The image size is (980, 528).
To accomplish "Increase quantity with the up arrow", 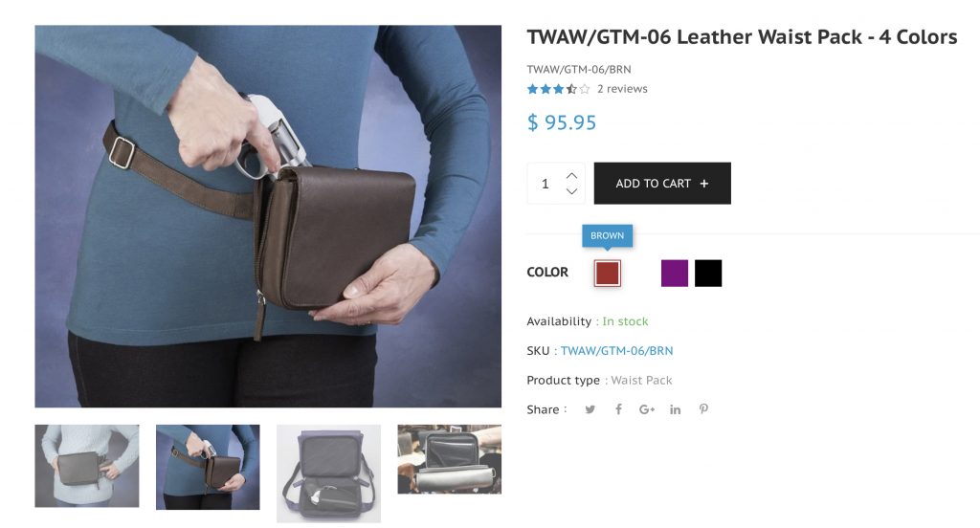I will click(x=571, y=176).
